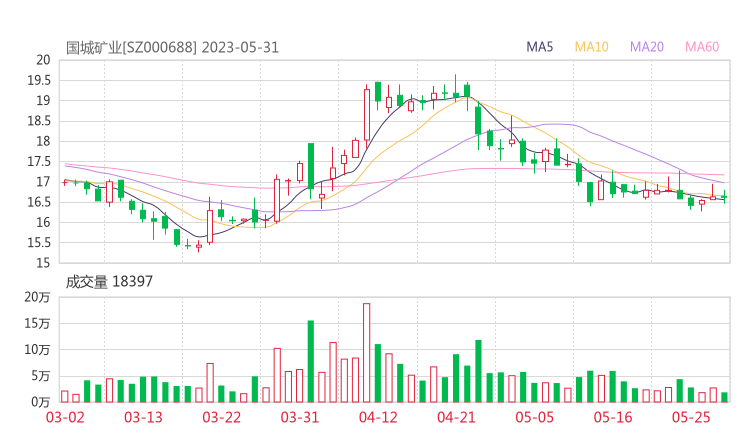Select the 04-12 date axis label

pyautogui.click(x=378, y=417)
